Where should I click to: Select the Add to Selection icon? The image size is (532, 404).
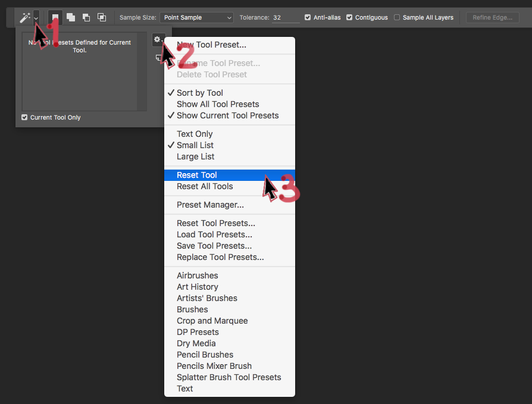tap(71, 17)
